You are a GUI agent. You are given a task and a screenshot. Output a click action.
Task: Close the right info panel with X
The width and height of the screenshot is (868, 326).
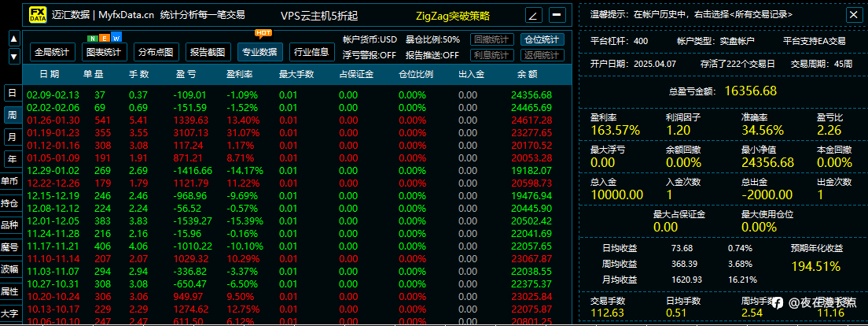[x=852, y=15]
